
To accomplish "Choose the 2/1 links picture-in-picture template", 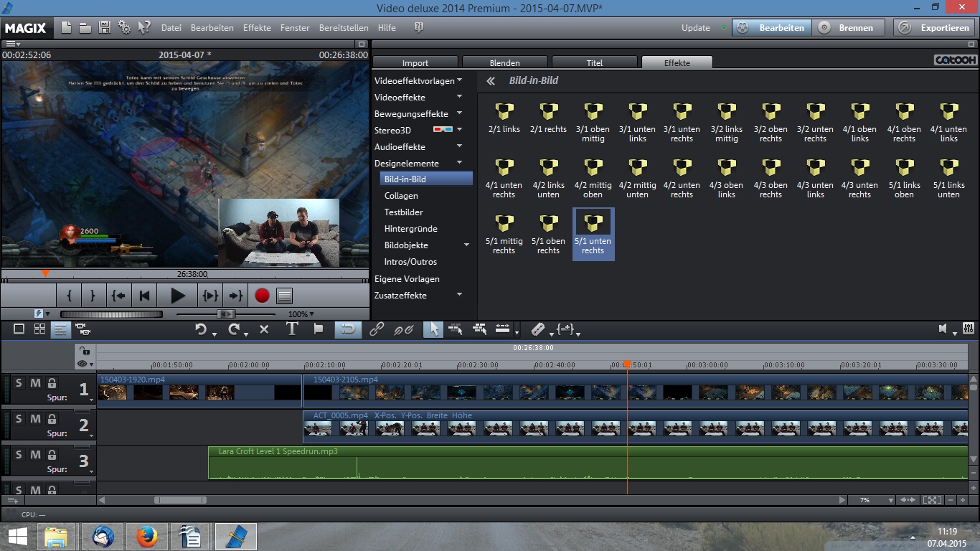I will [x=504, y=118].
